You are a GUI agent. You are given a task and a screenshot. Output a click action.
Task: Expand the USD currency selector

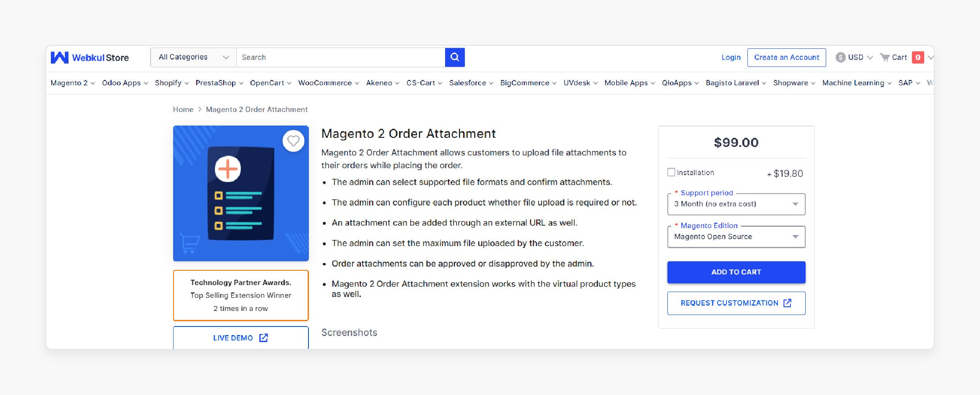854,57
